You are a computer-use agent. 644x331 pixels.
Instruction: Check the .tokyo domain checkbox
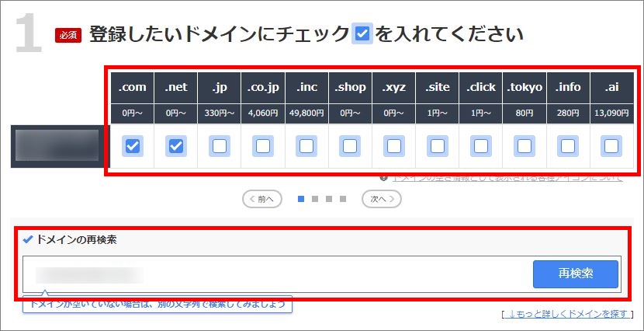coord(525,146)
